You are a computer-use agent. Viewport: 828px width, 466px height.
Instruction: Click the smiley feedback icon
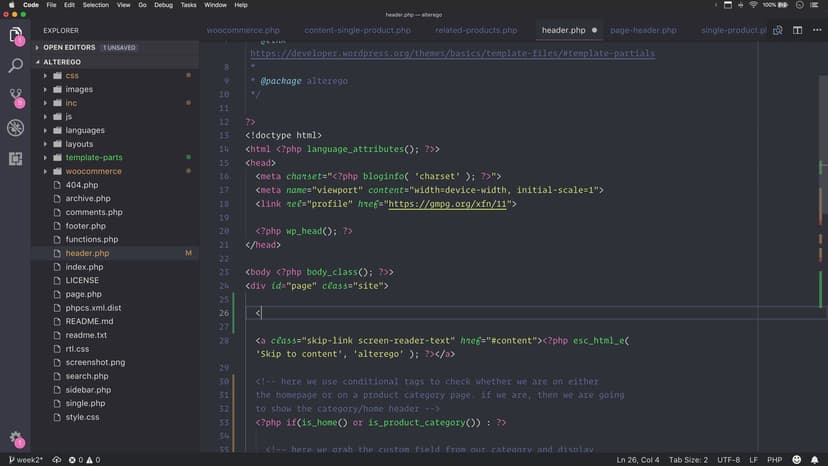pos(796,459)
